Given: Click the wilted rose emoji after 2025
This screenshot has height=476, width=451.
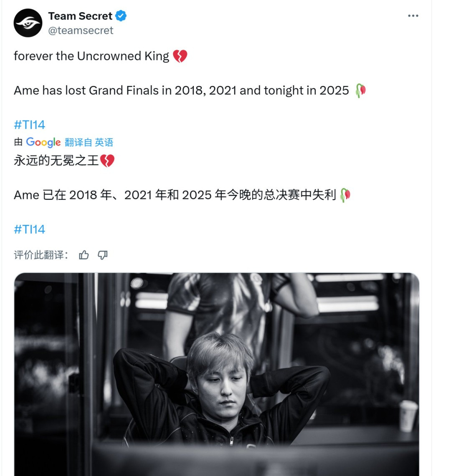Looking at the screenshot, I should pyautogui.click(x=361, y=90).
